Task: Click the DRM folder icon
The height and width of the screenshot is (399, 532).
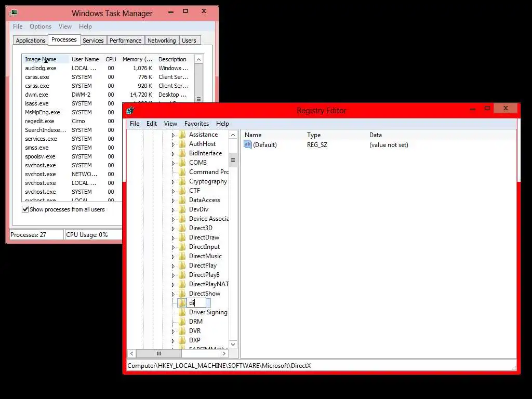Action: coord(182,321)
